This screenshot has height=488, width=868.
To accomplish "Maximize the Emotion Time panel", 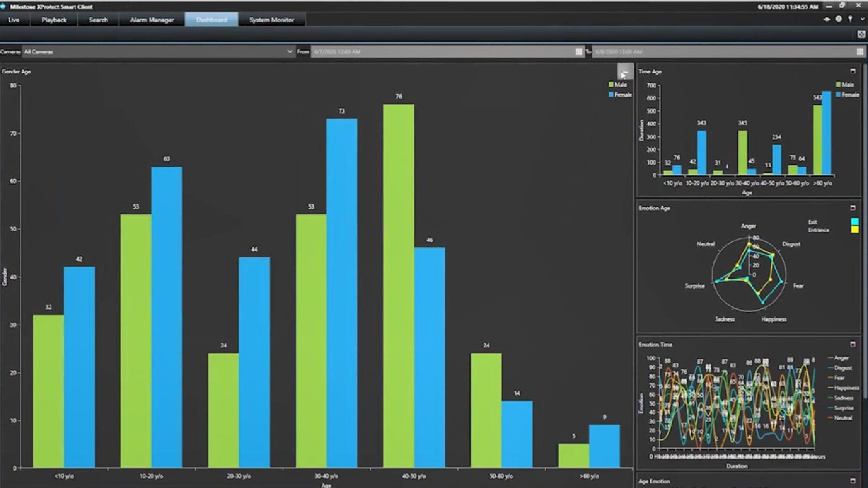I will coord(853,344).
